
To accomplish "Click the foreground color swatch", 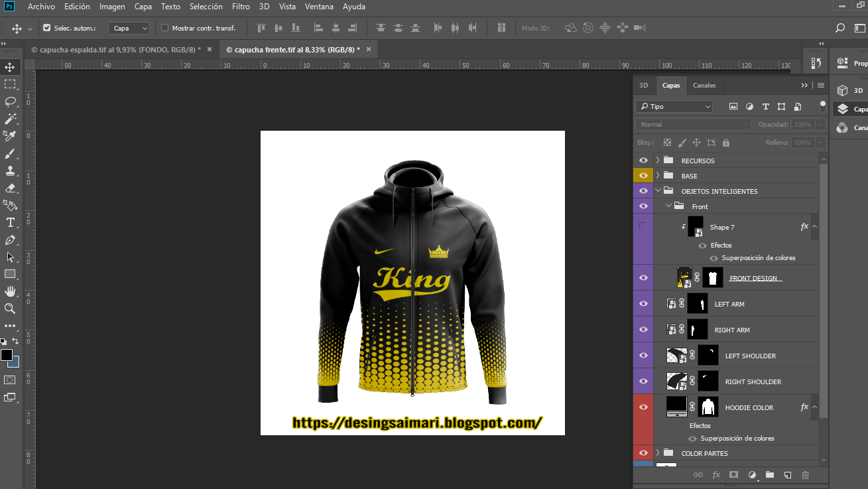I will [x=7, y=355].
